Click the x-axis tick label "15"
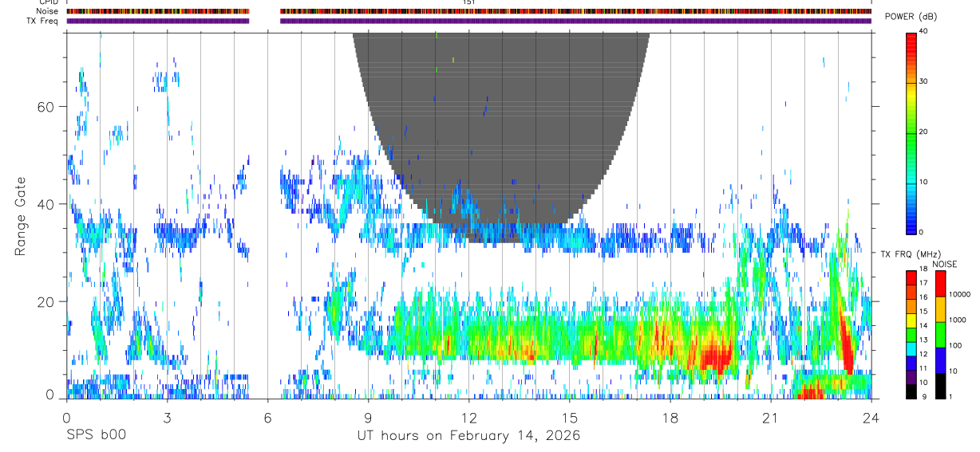 pos(569,418)
